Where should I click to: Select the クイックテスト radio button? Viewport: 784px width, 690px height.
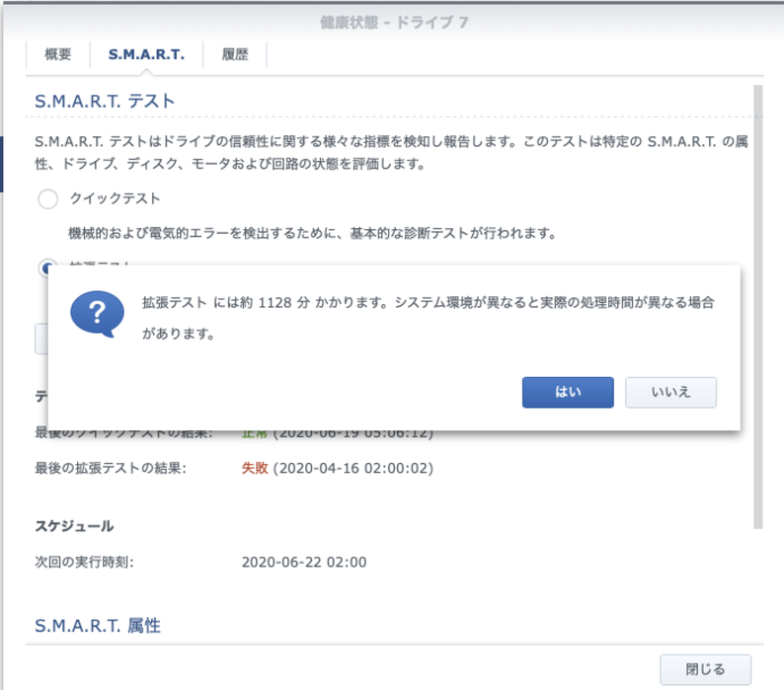(47, 199)
